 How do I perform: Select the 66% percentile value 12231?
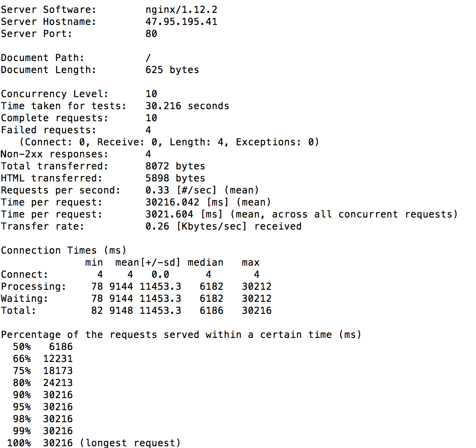(x=58, y=359)
